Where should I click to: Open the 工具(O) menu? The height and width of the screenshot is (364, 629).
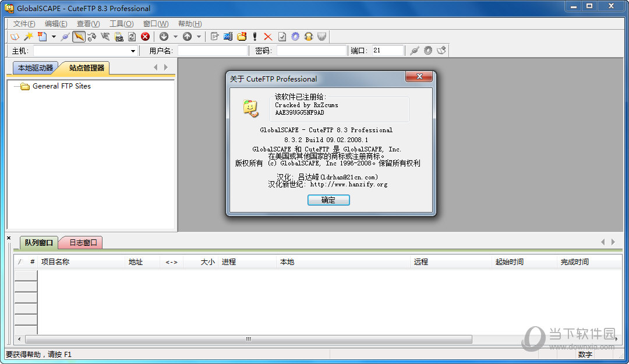122,24
